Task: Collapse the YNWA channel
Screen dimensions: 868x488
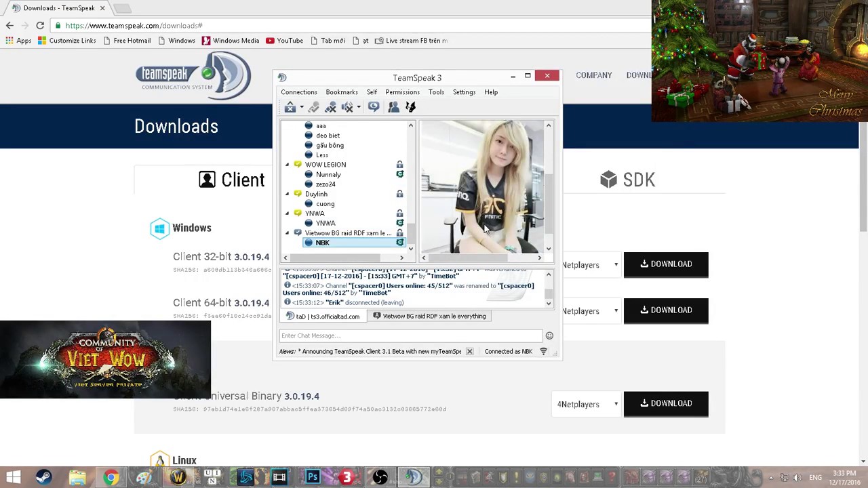Action: (287, 213)
